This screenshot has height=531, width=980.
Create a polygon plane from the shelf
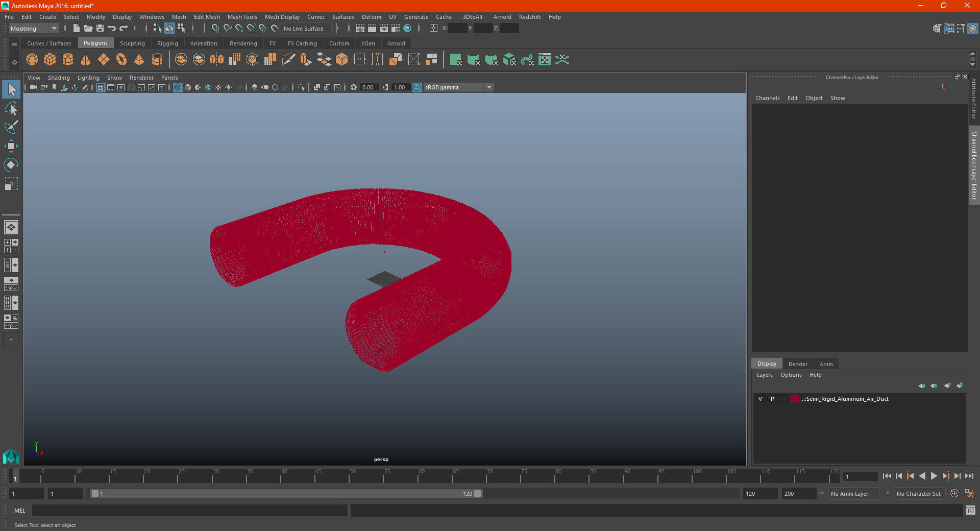tap(104, 60)
